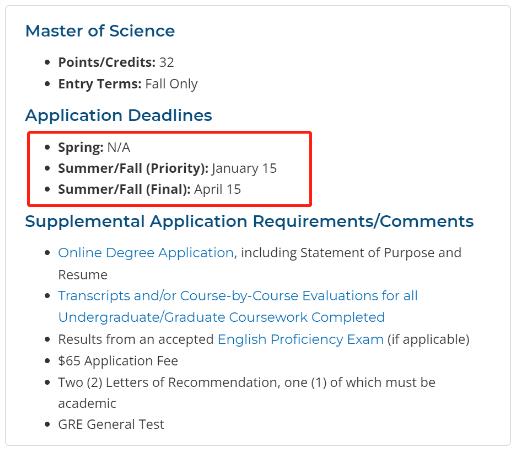Select the $65 Application Fee item

118,361
